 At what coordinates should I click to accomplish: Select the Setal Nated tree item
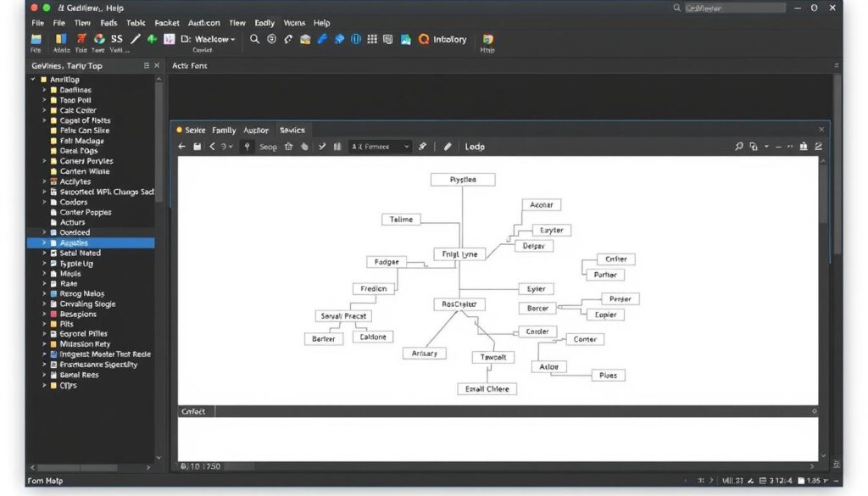pyautogui.click(x=80, y=253)
